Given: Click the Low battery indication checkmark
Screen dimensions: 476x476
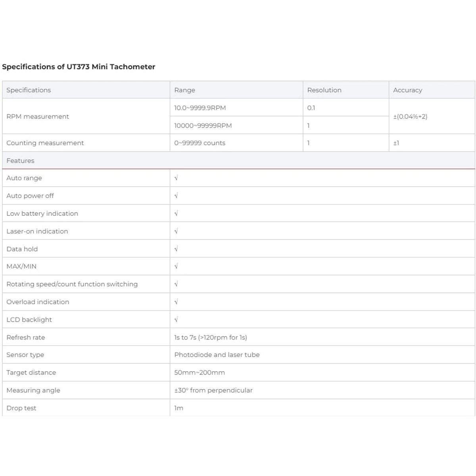Looking at the screenshot, I should click(176, 213).
